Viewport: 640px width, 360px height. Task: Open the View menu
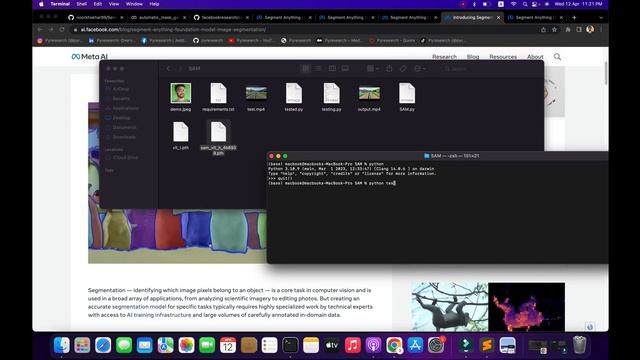click(114, 4)
